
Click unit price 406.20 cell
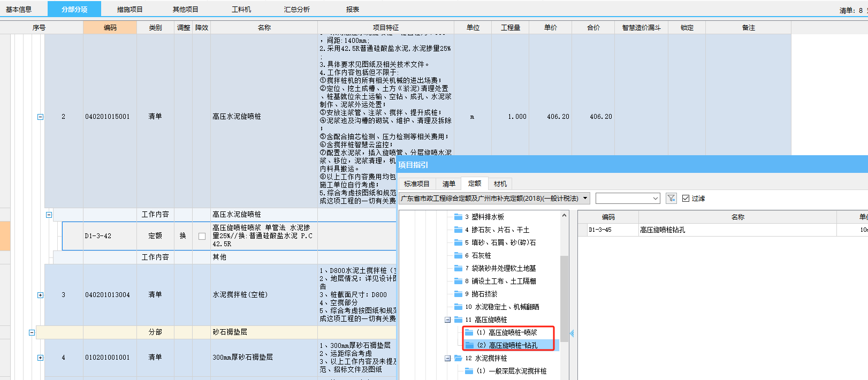pos(551,117)
